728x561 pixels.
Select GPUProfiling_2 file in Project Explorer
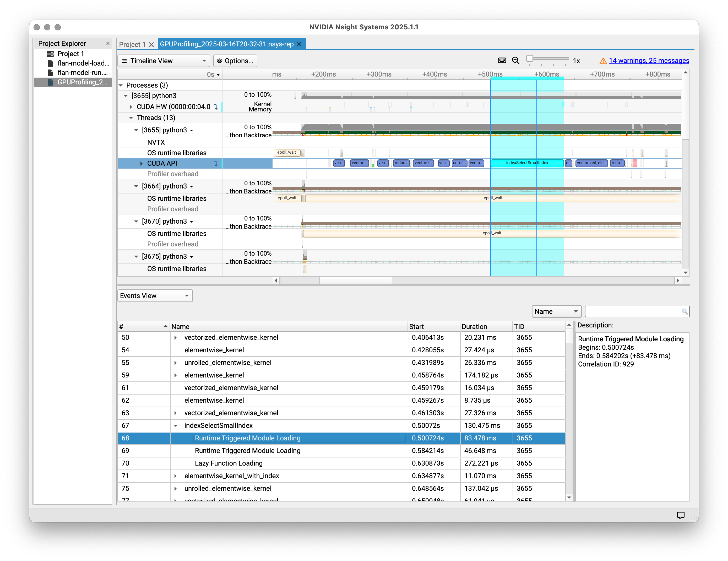point(73,82)
